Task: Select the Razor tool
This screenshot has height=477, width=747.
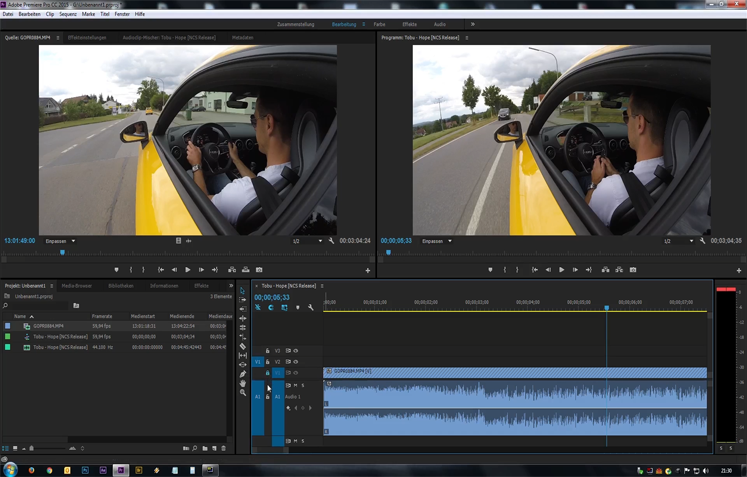Action: 242,346
